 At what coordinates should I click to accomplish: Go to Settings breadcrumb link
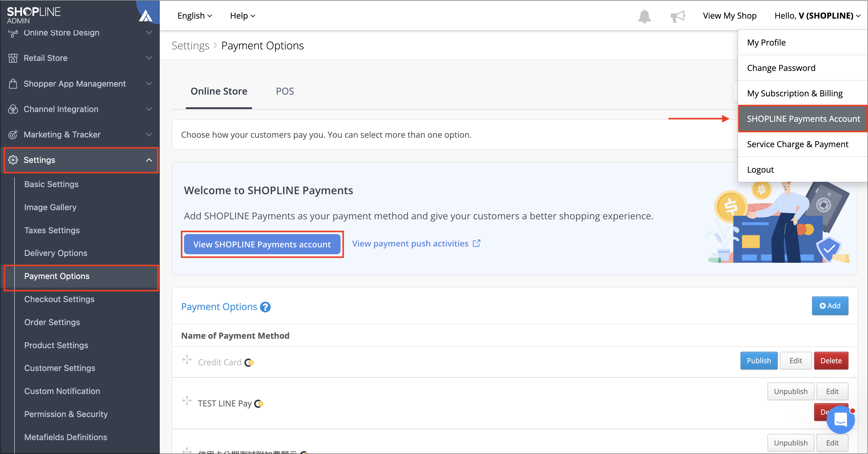click(x=191, y=46)
